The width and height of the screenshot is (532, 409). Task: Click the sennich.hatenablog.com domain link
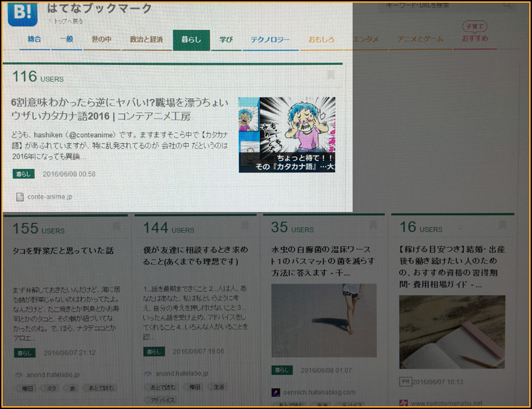tap(320, 393)
